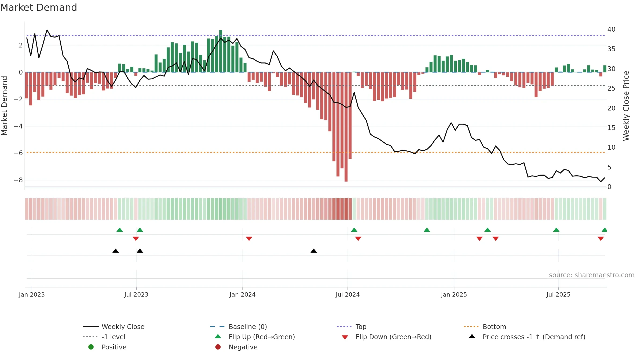Click Price crosses -1 legend black triangle

[x=472, y=336]
